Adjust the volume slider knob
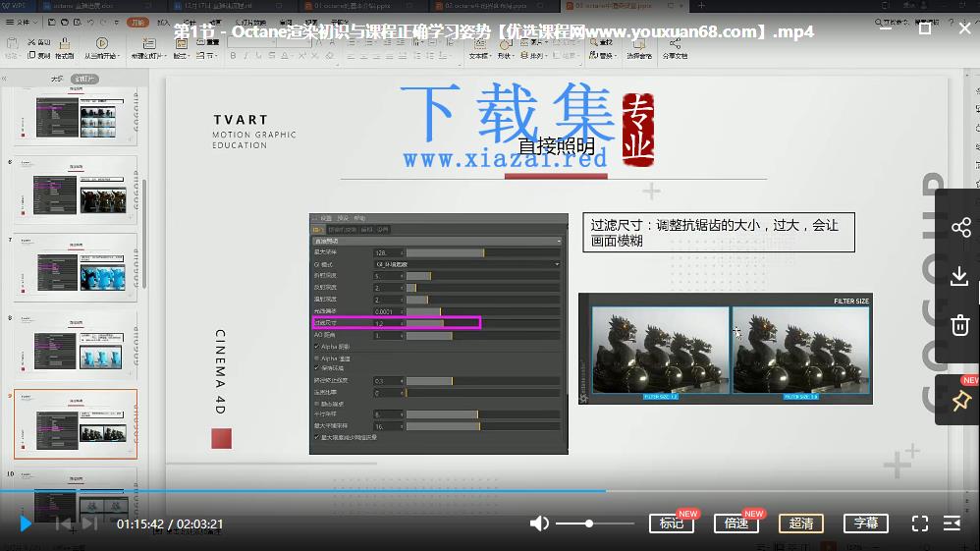Image resolution: width=980 pixels, height=551 pixels. (589, 523)
